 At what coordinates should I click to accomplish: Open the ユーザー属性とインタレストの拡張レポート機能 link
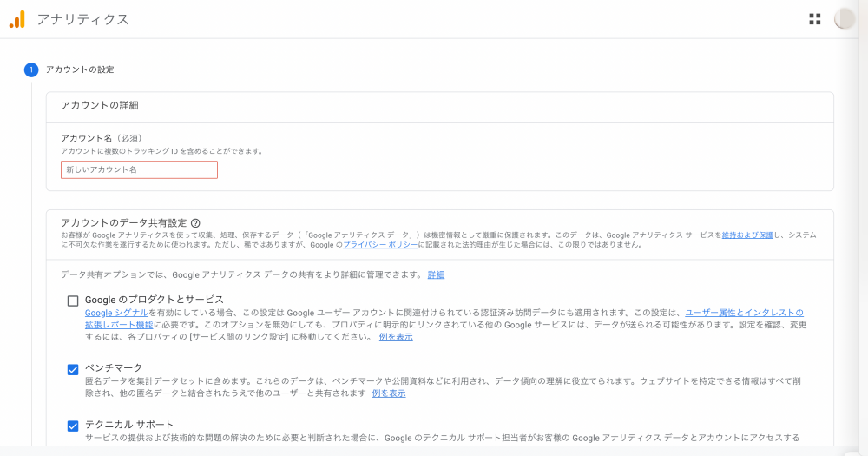pyautogui.click(x=744, y=313)
